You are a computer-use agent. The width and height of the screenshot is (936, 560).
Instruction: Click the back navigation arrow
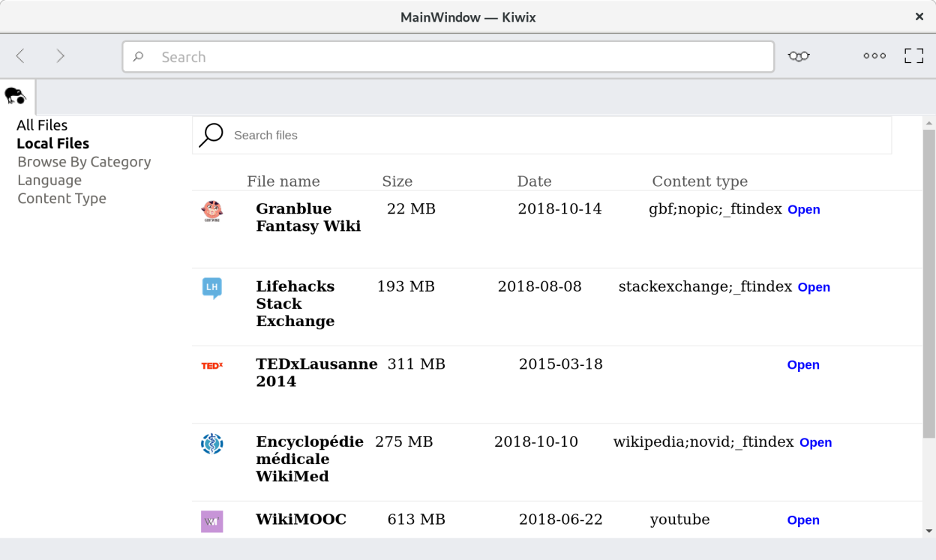20,56
